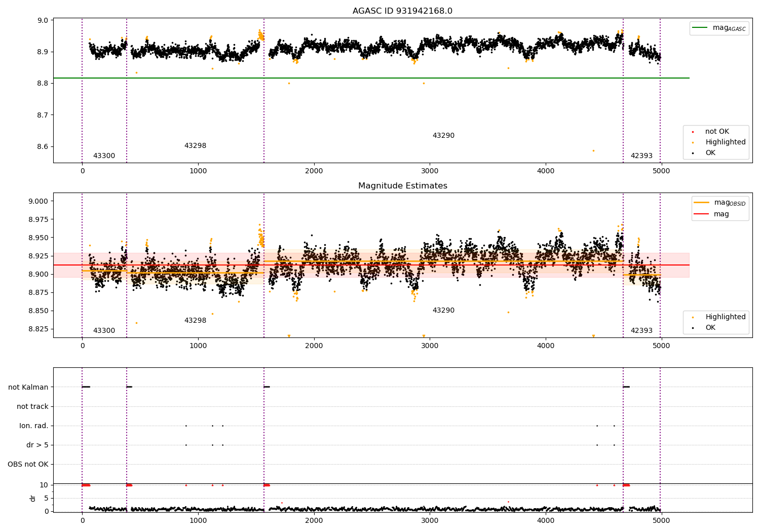This screenshot has height=532, width=760.
Task: Click OBSID label 43290 in the top plot
Action: [x=443, y=136]
